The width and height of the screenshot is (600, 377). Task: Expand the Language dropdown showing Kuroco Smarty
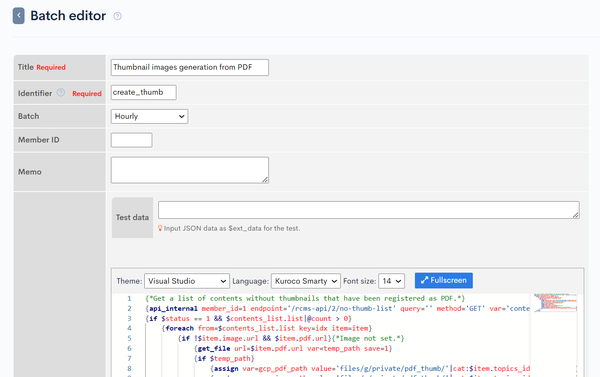(306, 281)
